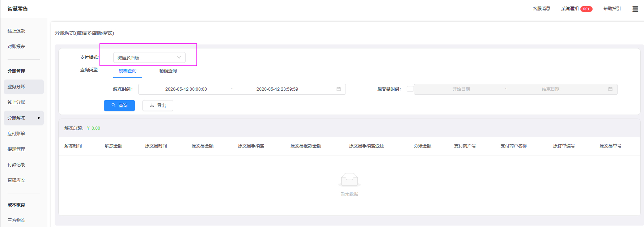
Task: Click the 原订单编号 column header
Action: pyautogui.click(x=564, y=146)
